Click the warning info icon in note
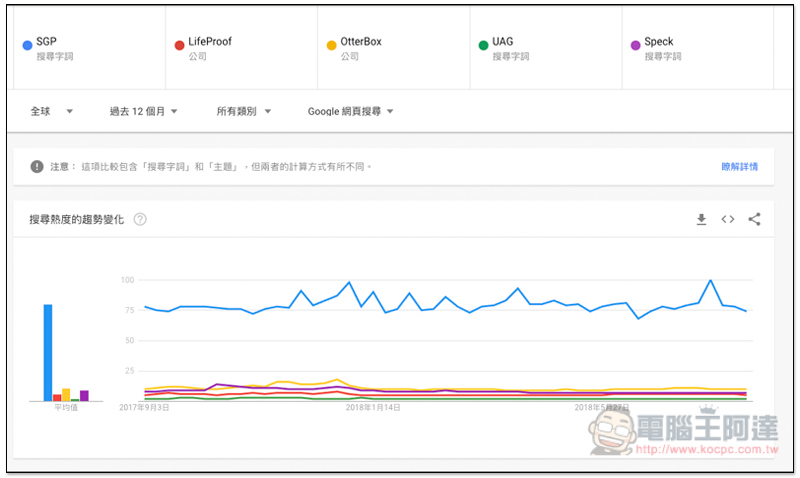This screenshot has width=800, height=478. coord(37,166)
